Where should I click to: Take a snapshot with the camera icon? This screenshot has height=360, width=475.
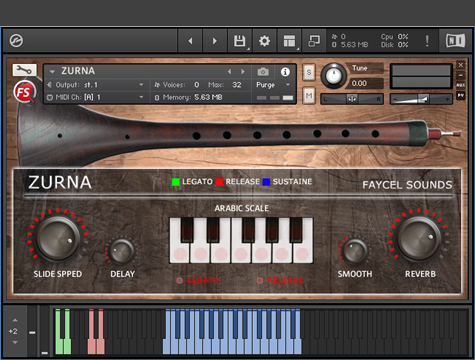click(x=263, y=72)
